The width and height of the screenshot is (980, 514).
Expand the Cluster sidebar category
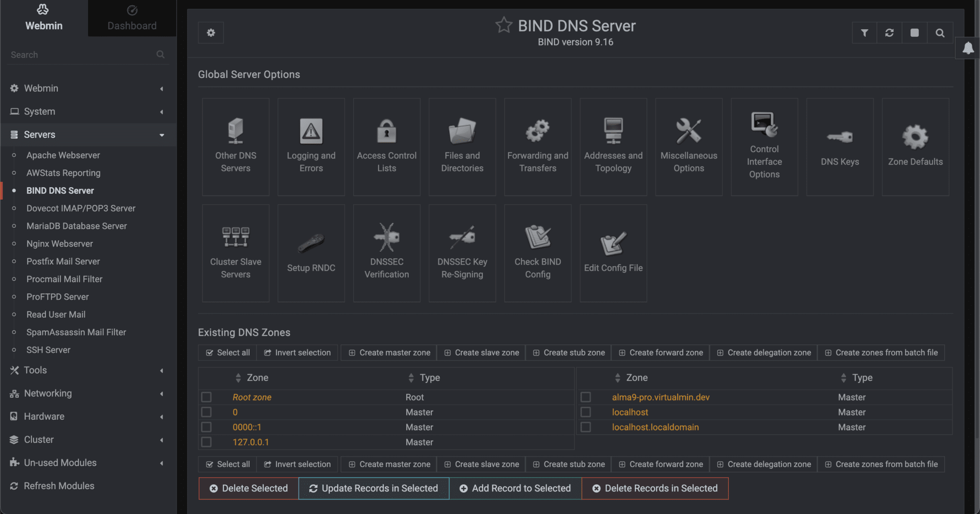[x=88, y=440]
